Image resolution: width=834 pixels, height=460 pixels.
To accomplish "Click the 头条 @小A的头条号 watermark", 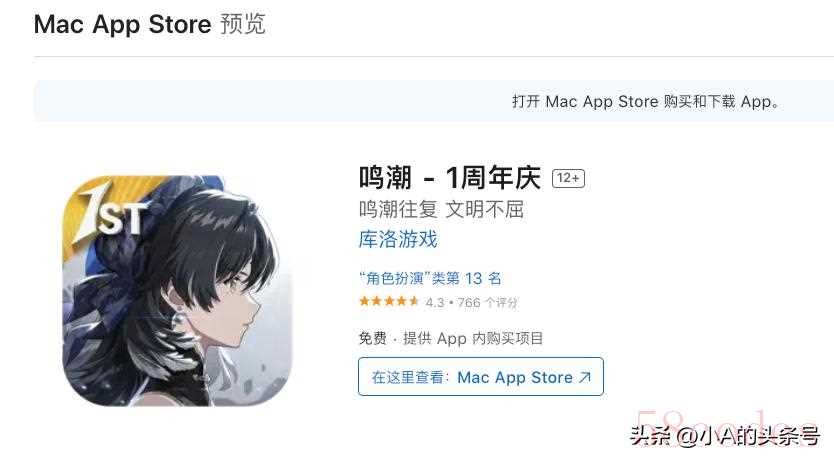I will click(x=724, y=436).
